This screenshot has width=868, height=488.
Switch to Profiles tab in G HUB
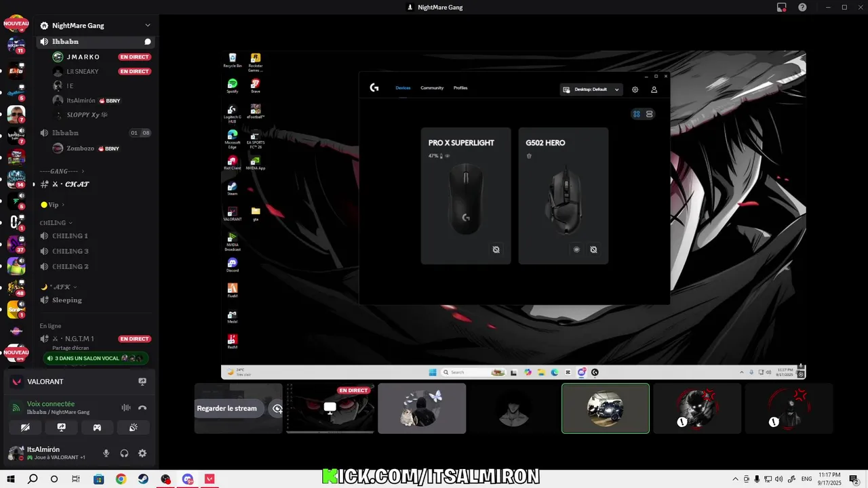460,88
